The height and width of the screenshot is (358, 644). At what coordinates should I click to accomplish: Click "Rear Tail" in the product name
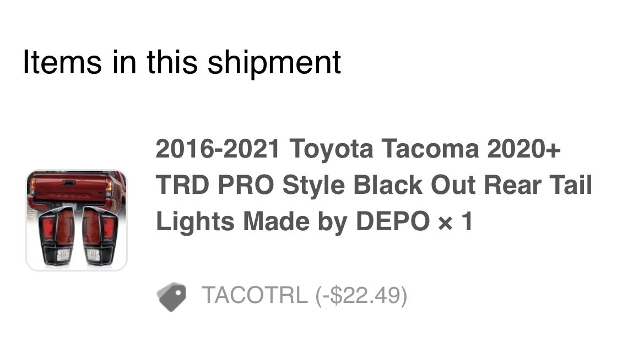click(538, 185)
